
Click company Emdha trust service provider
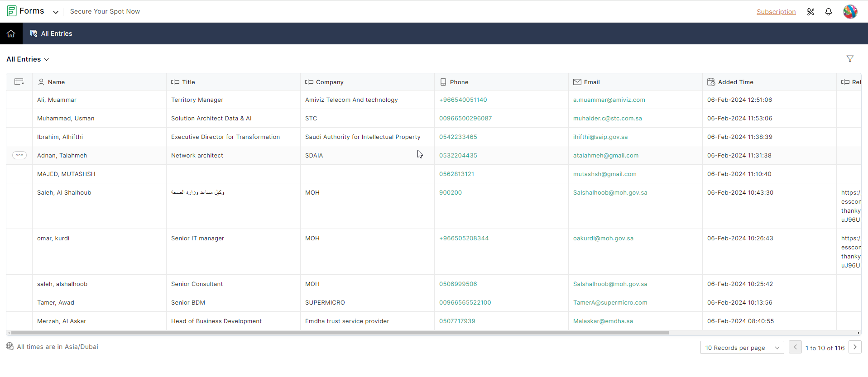pyautogui.click(x=347, y=321)
